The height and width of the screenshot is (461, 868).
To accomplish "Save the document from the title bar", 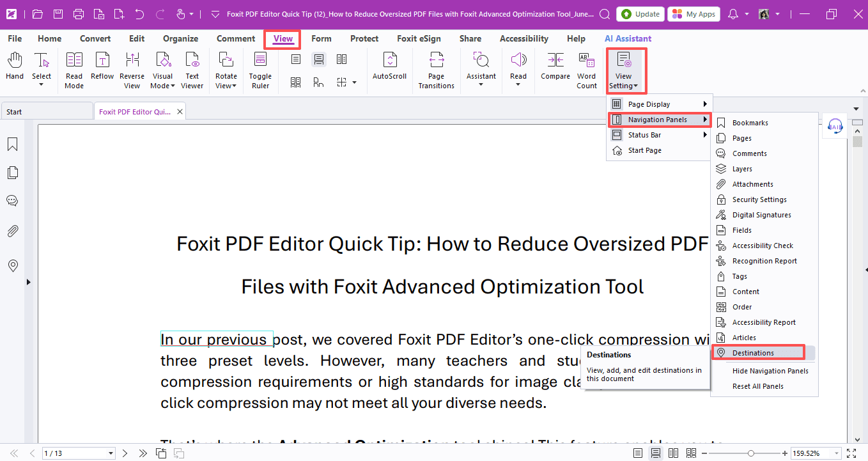I will 58,13.
